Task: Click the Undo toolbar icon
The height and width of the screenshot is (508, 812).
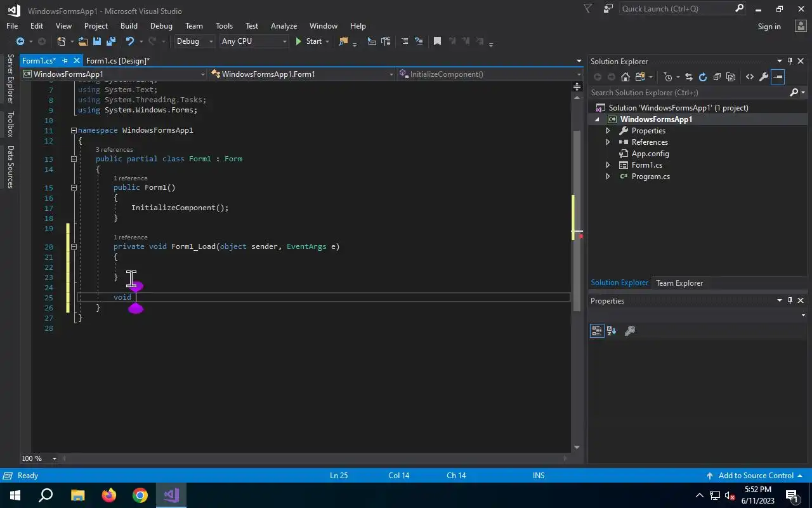Action: pos(130,41)
